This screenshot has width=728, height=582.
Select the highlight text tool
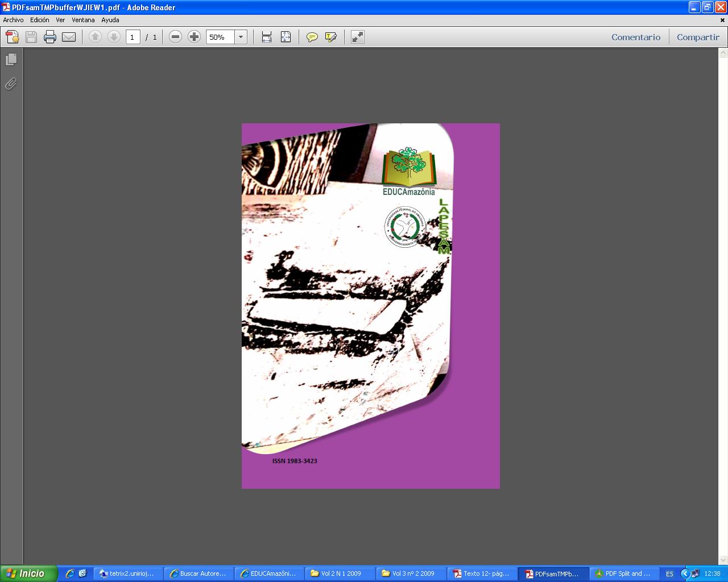coord(330,38)
